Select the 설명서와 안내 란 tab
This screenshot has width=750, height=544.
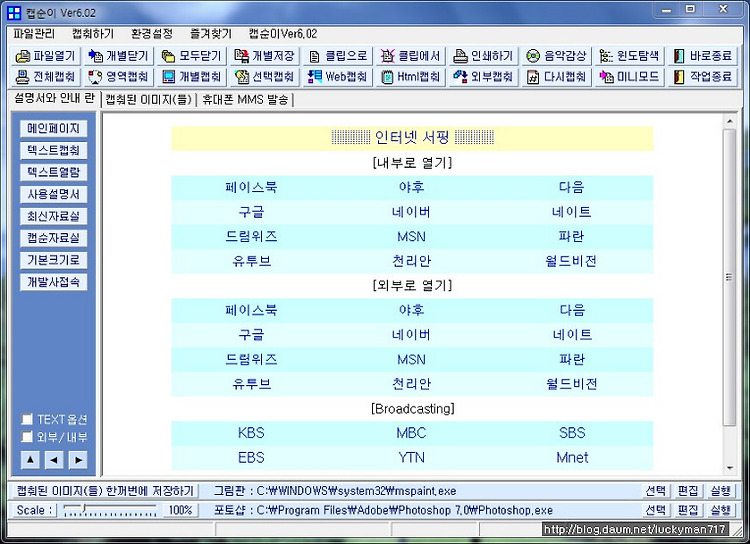pyautogui.click(x=54, y=99)
